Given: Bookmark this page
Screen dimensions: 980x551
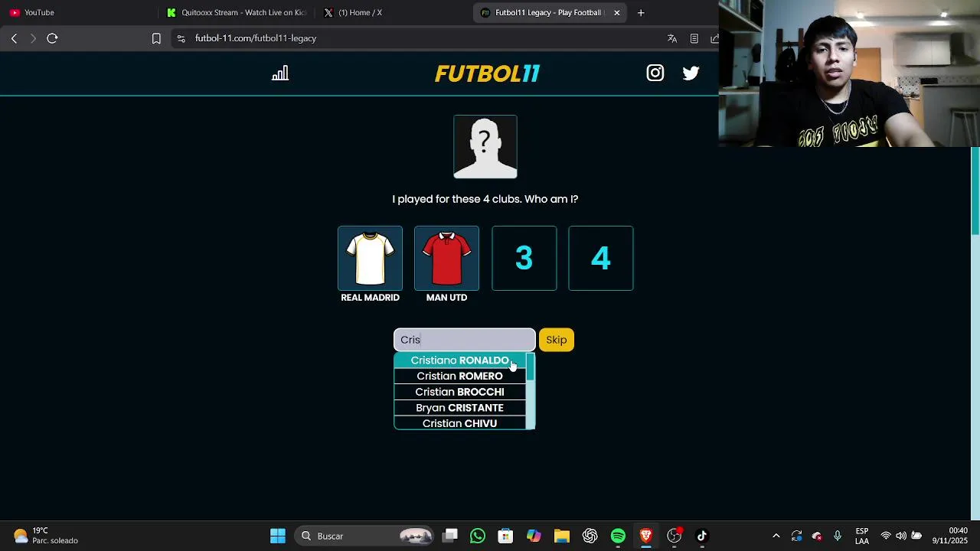Looking at the screenshot, I should point(156,38).
